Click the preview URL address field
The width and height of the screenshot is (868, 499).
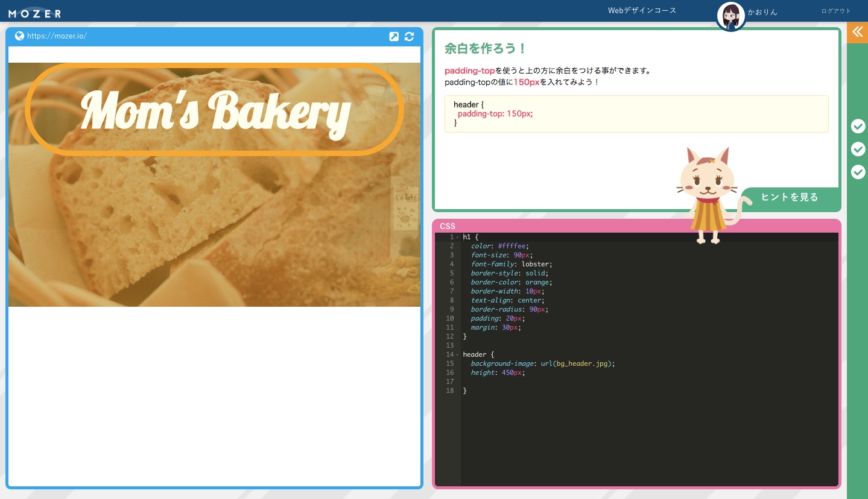57,36
